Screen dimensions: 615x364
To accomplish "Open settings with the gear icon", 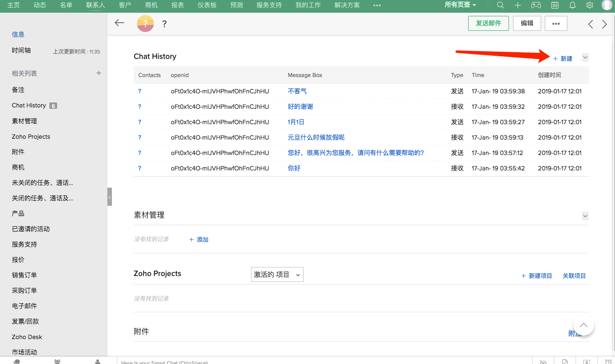I will click(590, 5).
